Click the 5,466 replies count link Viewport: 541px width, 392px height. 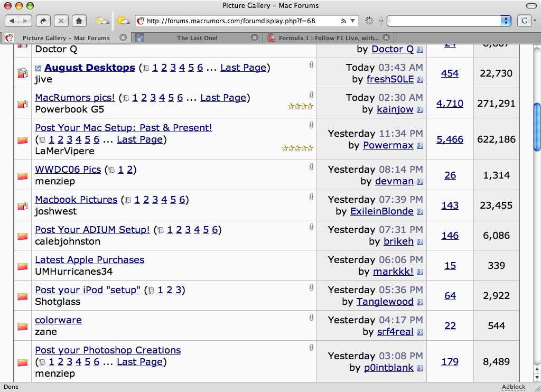pos(450,139)
